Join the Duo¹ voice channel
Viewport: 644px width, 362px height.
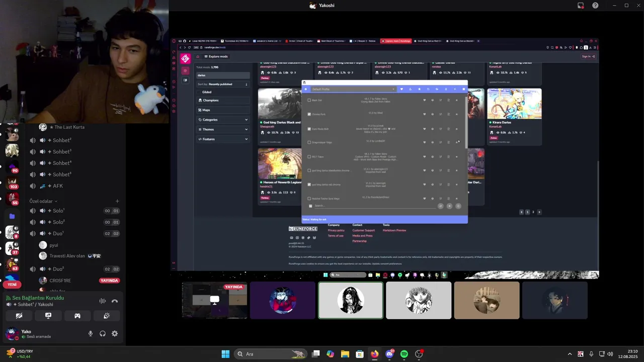[x=74, y=234]
